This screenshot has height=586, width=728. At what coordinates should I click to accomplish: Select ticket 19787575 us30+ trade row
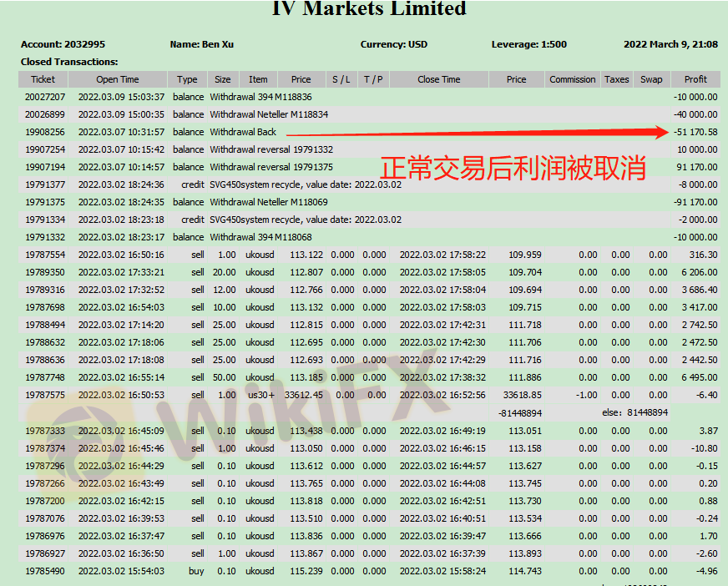click(44, 395)
